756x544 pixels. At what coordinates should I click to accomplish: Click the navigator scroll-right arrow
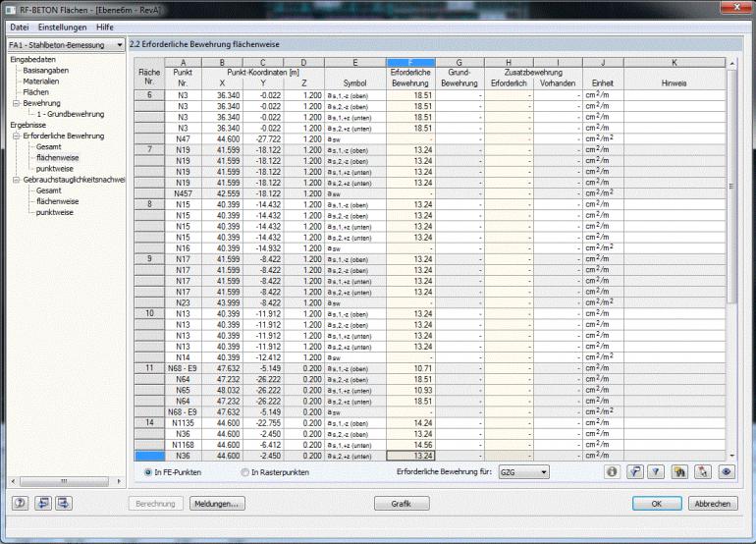pyautogui.click(x=119, y=481)
